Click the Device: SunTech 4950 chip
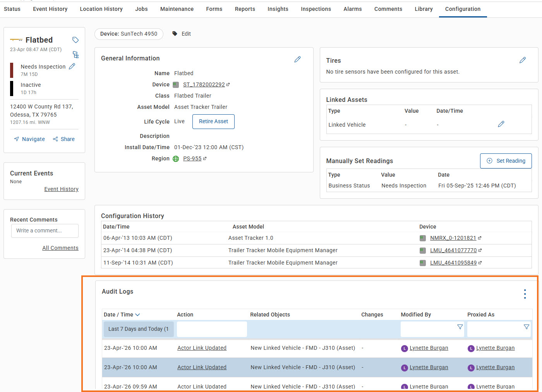This screenshot has width=542, height=392. (129, 34)
